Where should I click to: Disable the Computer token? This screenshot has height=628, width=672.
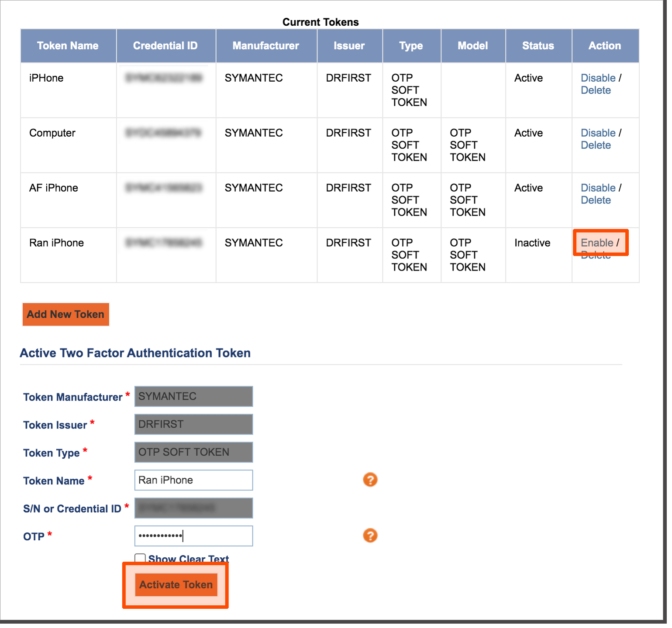598,133
